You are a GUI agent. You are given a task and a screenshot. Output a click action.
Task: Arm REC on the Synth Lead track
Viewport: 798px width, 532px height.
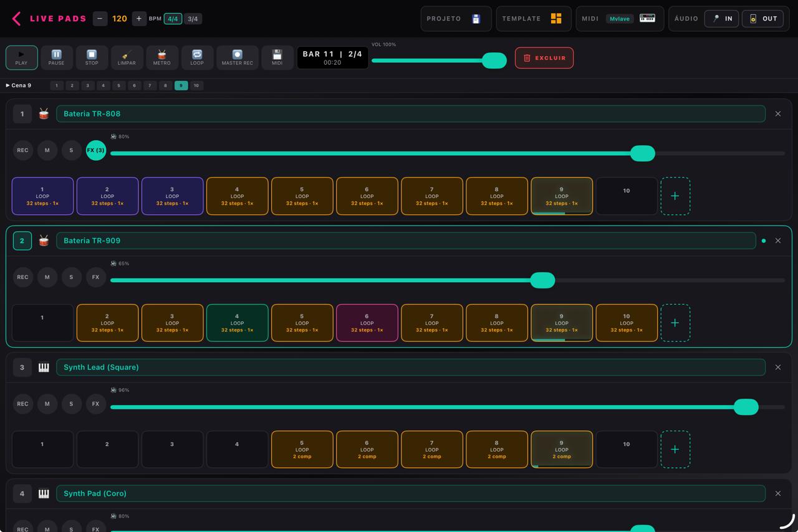(x=22, y=404)
